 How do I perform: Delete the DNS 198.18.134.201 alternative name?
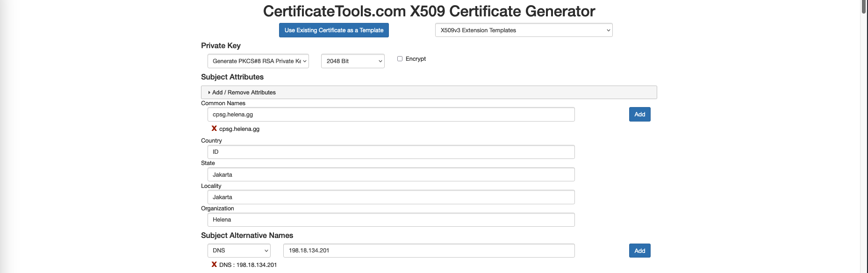(x=214, y=265)
